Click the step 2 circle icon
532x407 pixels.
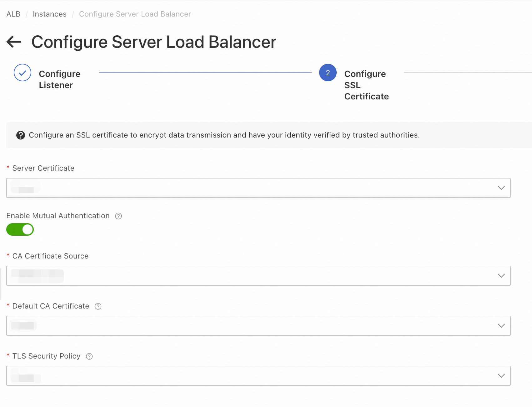pos(328,73)
